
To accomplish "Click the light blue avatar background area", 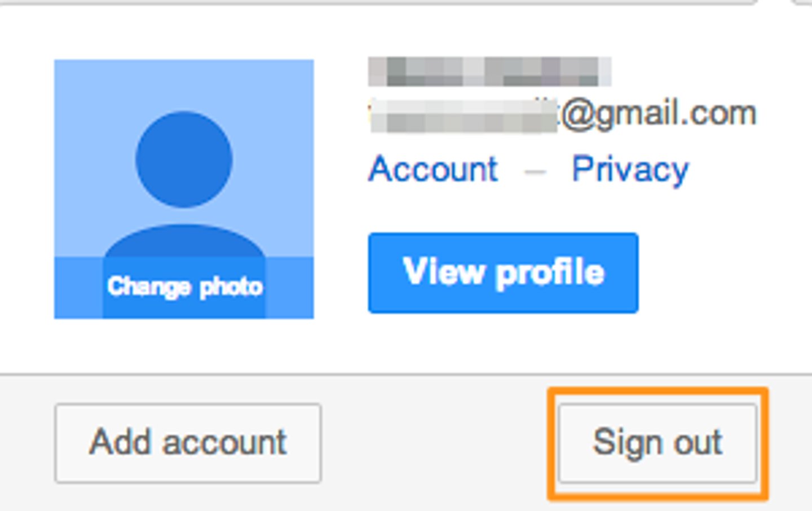I will point(90,141).
